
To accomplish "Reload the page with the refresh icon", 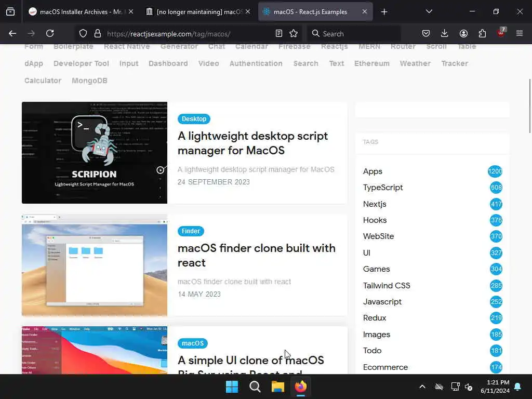I will [x=50, y=34].
